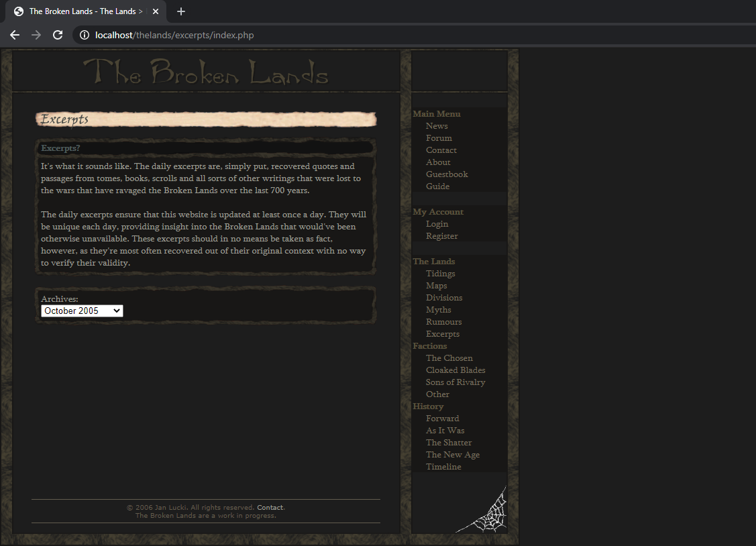This screenshot has height=546, width=756.
Task: Click the site information icon in address bar
Action: click(85, 35)
